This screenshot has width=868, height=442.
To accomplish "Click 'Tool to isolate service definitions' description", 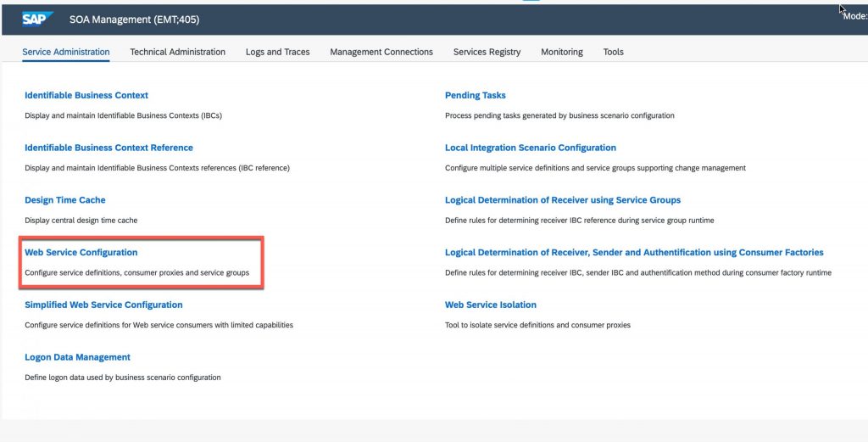I will pyautogui.click(x=537, y=325).
